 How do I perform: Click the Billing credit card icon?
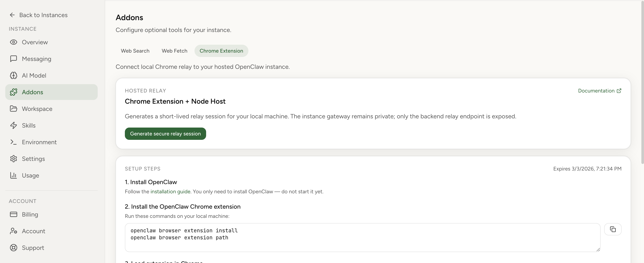pyautogui.click(x=14, y=214)
